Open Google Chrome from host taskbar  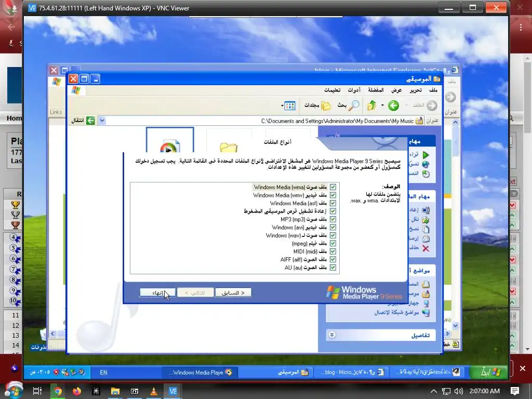tap(58, 391)
